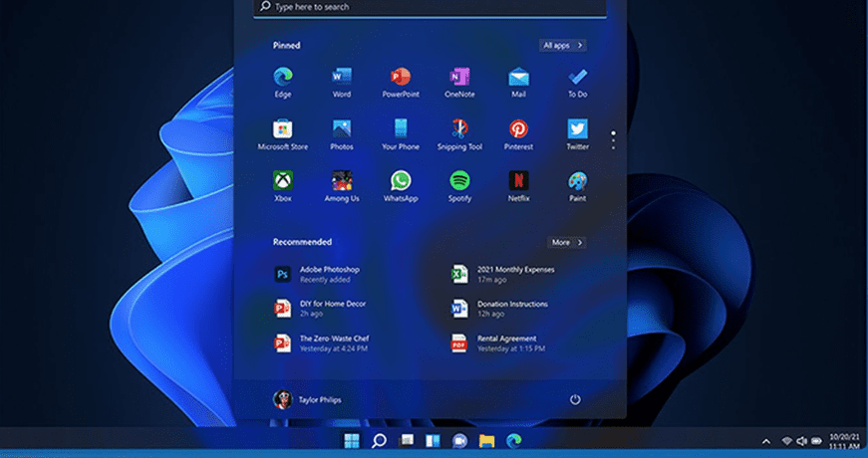Open the clock showing 10/20/21
This screenshot has width=868, height=458.
pos(845,441)
